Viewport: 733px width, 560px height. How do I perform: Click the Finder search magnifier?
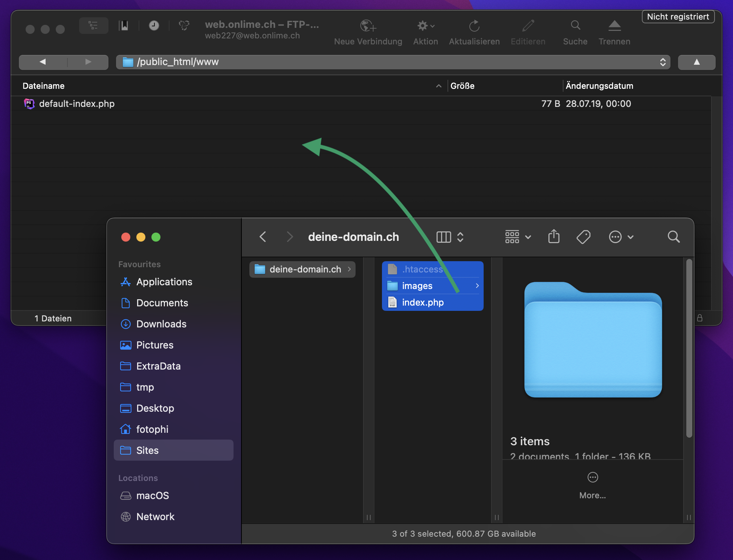point(673,237)
